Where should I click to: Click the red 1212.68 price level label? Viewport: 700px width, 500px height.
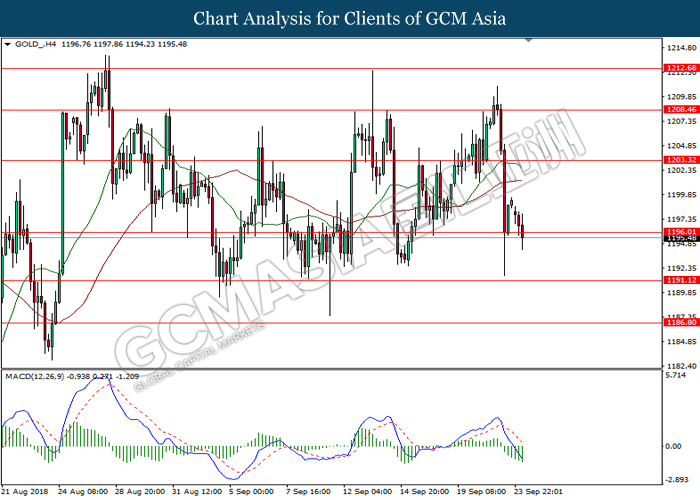point(682,68)
